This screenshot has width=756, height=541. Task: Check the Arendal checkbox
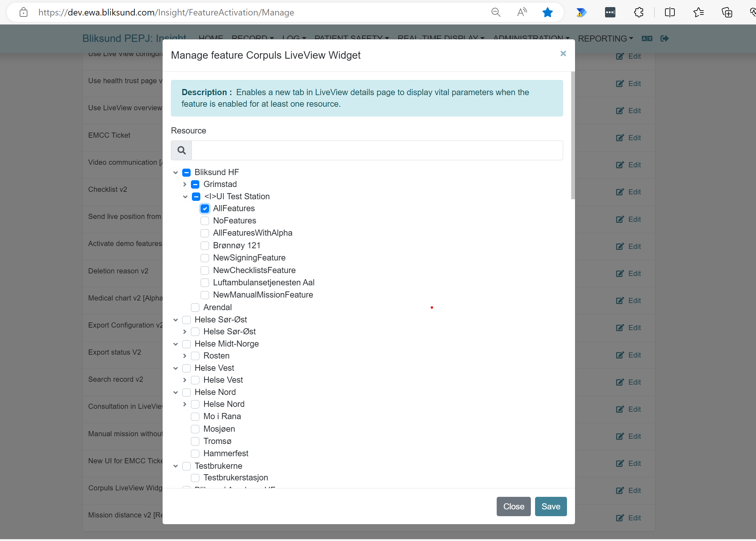(x=195, y=307)
